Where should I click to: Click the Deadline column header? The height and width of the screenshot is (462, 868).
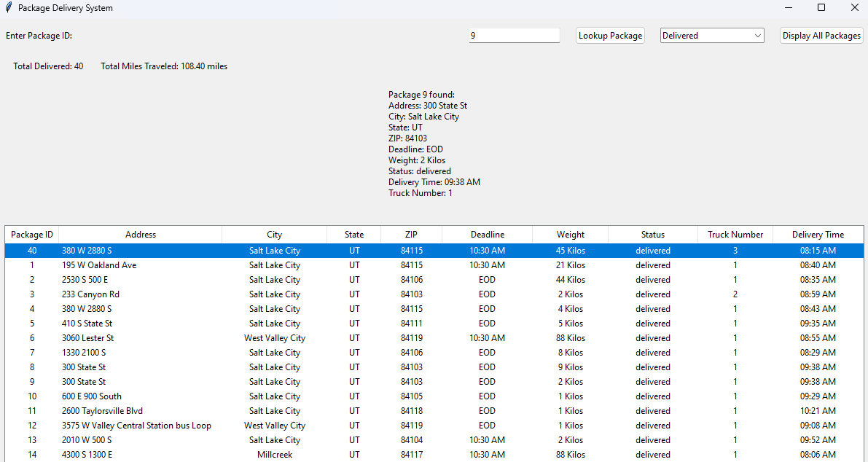(x=487, y=234)
